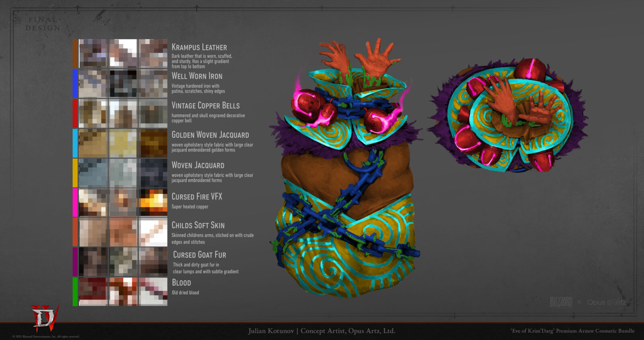Click the third Childs Soft Skin thumbnail
The image size is (644, 340).
coord(153,232)
